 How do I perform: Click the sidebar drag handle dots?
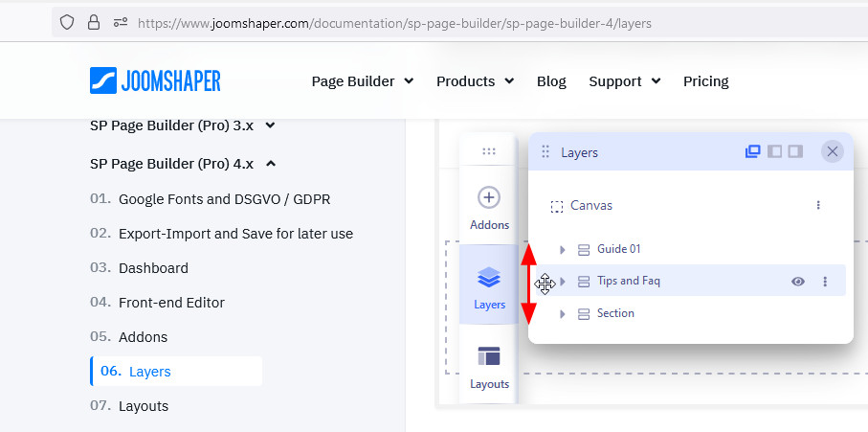pos(489,151)
